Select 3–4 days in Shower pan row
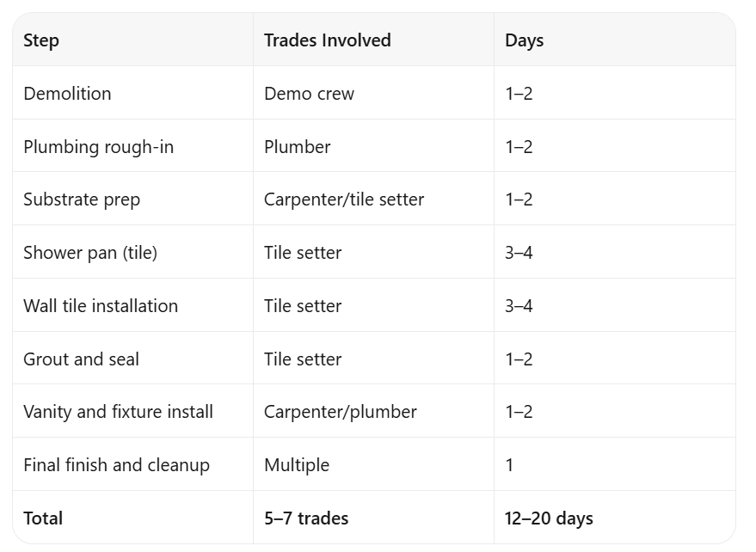This screenshot has width=756, height=552. (519, 253)
